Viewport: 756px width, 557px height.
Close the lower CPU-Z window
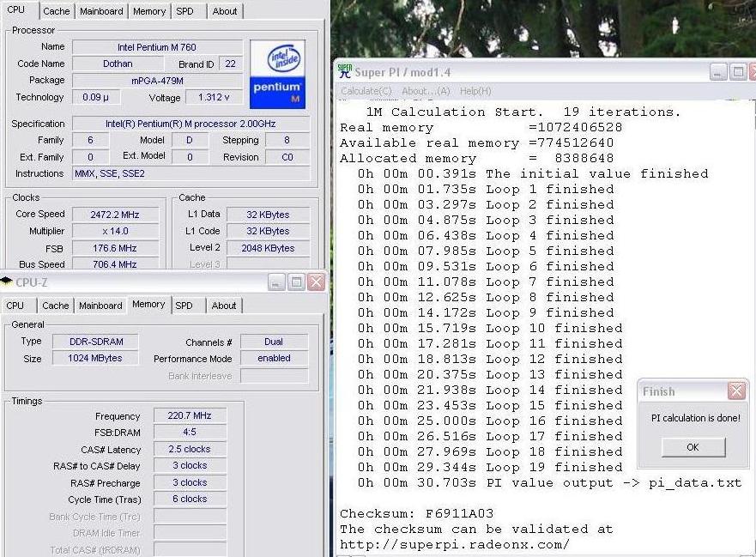317,282
